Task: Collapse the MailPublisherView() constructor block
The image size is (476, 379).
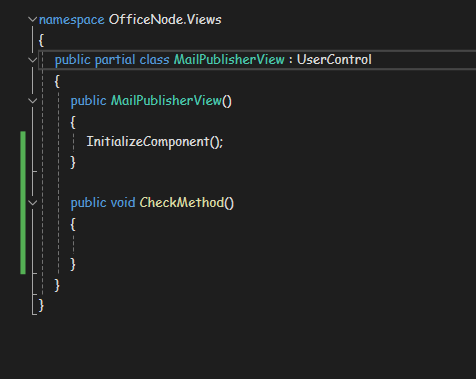Action: pos(32,101)
